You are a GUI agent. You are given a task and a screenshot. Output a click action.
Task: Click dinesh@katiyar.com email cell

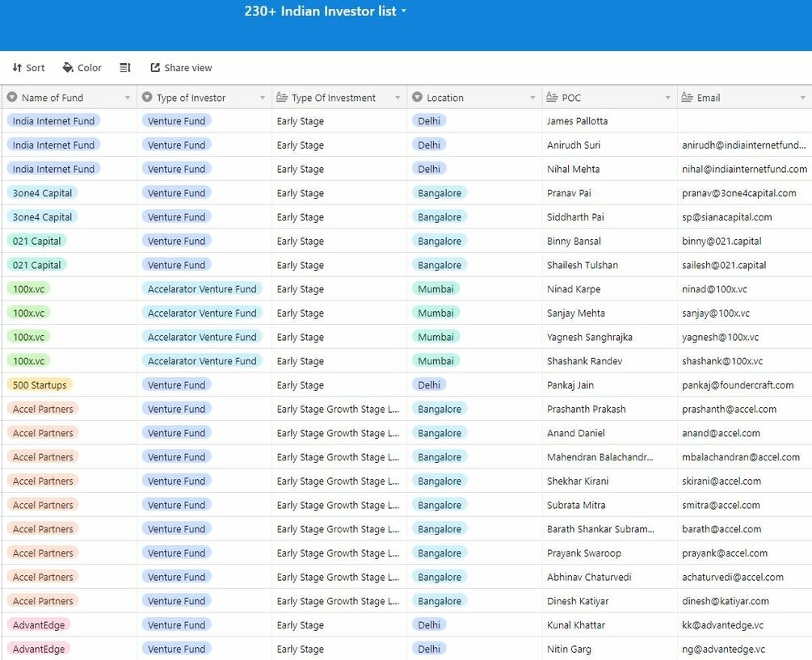tap(744, 601)
